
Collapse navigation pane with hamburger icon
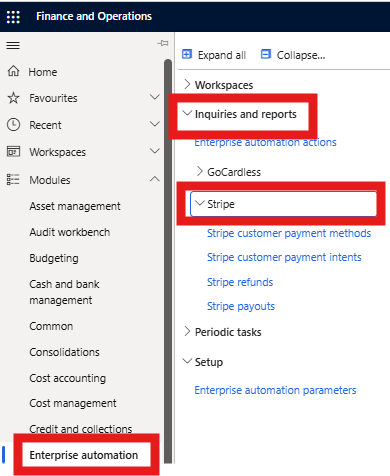pyautogui.click(x=13, y=45)
